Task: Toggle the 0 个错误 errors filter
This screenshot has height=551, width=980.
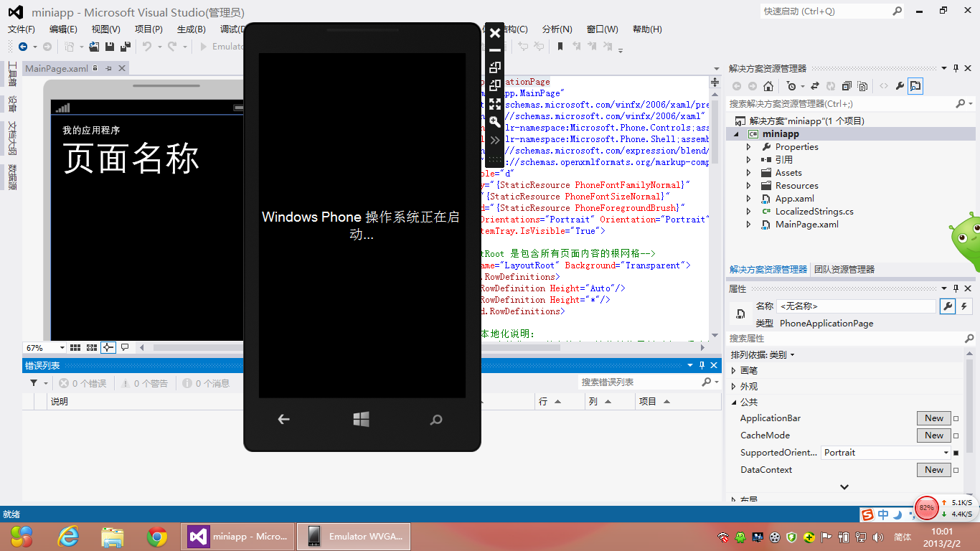Action: 83,384
